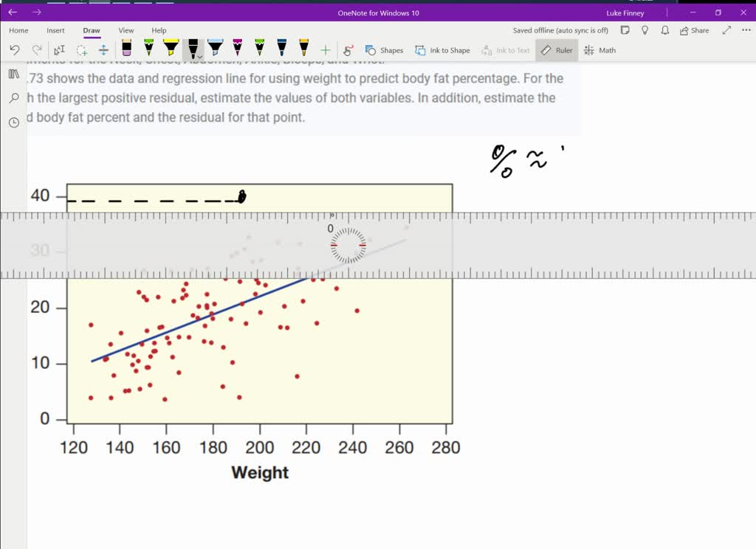Open Search in the left sidebar
The image size is (756, 549).
13,98
